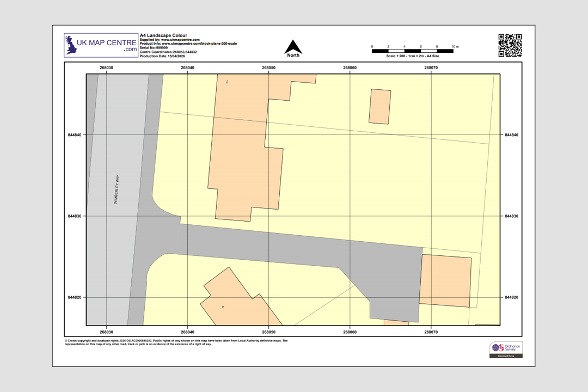
Task: Click the .com text within the logo box
Action: tap(130, 49)
